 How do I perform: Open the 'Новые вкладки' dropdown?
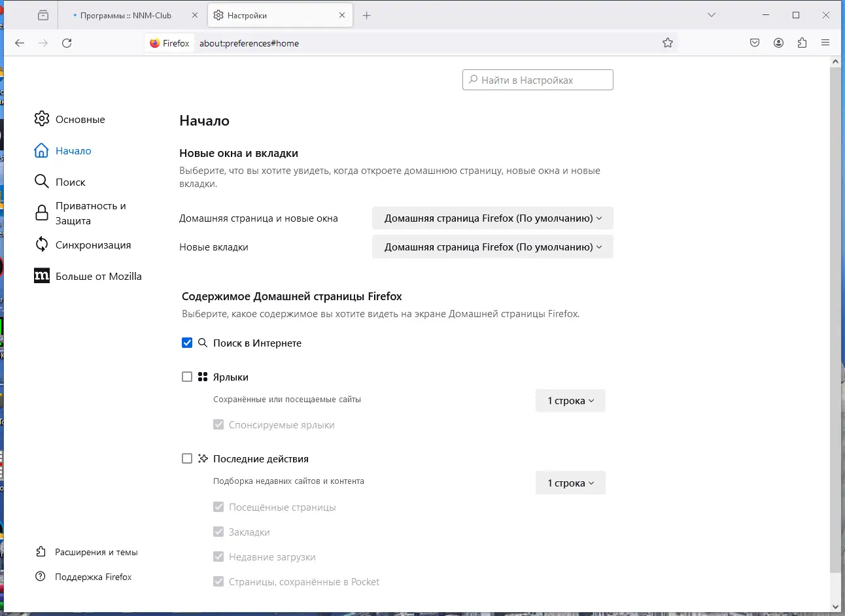[x=492, y=247]
